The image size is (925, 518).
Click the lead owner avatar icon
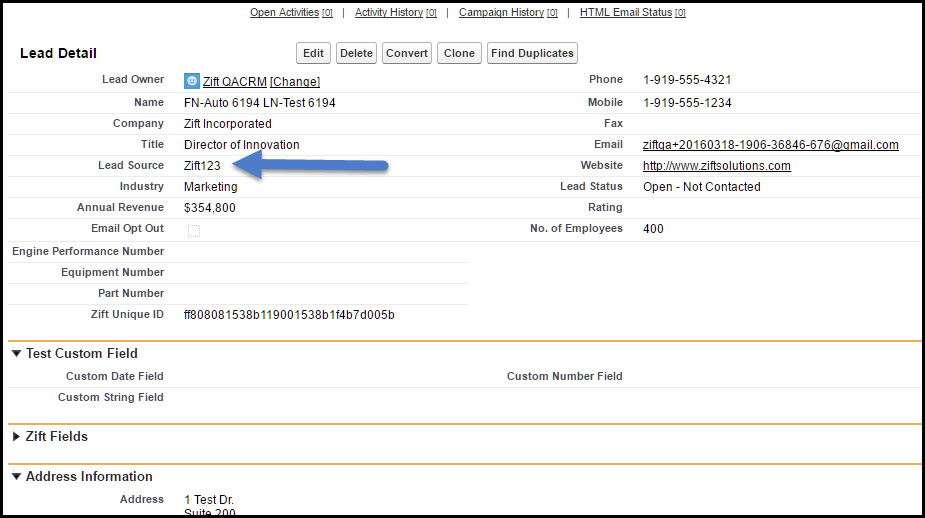coord(192,81)
